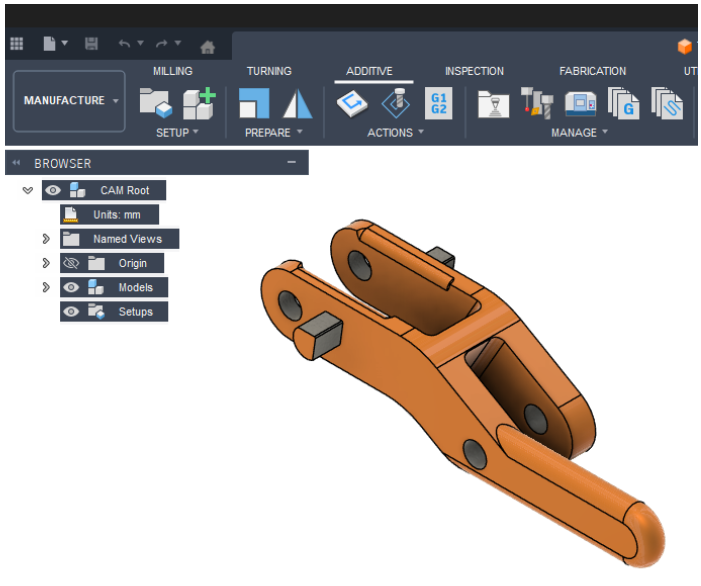Click the Post Process G1 G2 icon
The width and height of the screenshot is (701, 586).
pyautogui.click(x=438, y=103)
